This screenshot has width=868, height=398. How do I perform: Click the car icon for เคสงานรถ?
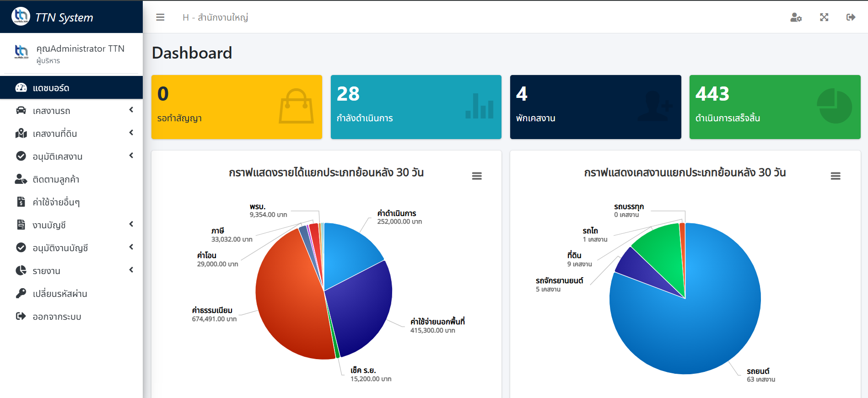tap(21, 110)
